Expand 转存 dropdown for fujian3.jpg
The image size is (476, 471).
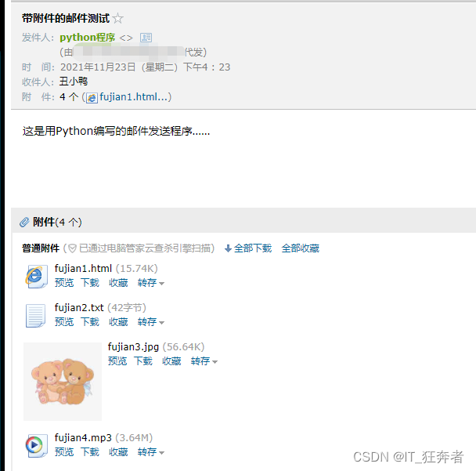point(204,361)
